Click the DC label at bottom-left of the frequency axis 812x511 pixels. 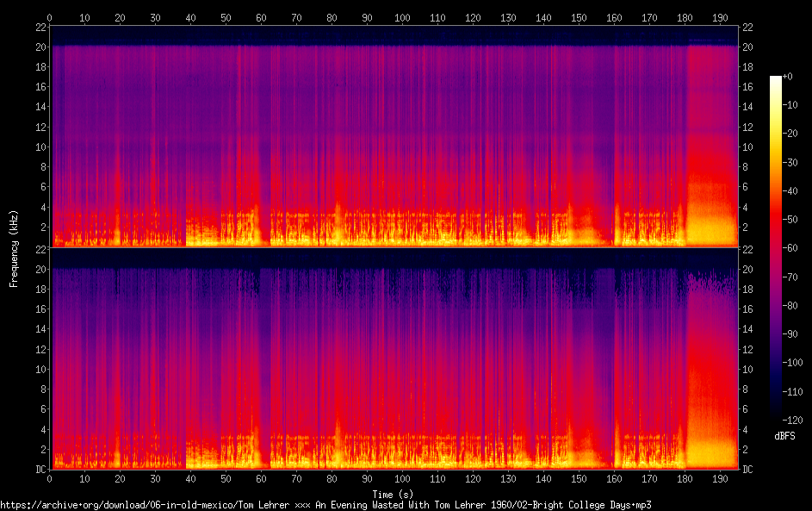(x=40, y=470)
